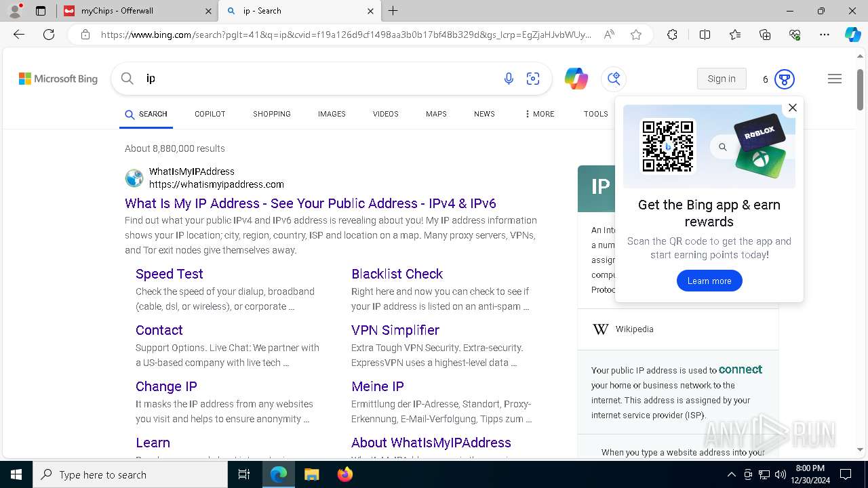The width and height of the screenshot is (868, 488).
Task: View site information lock icon
Action: coord(85,35)
